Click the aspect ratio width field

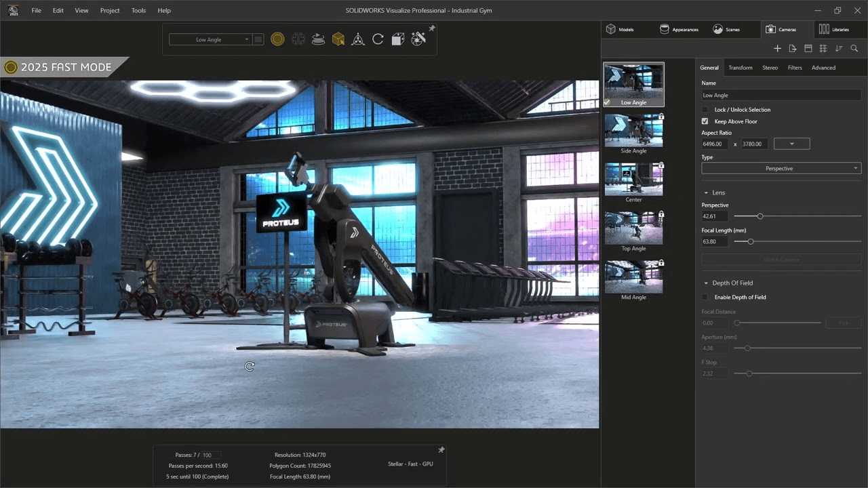coord(715,144)
